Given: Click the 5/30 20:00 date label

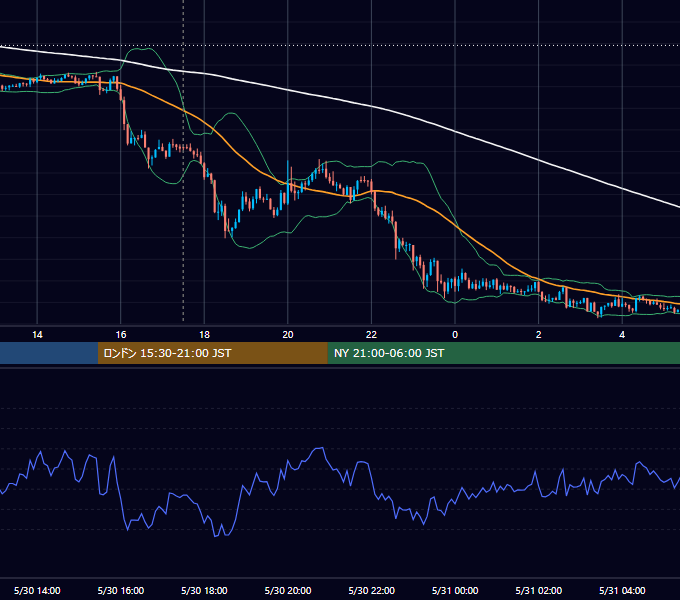Looking at the screenshot, I should coord(288,590).
